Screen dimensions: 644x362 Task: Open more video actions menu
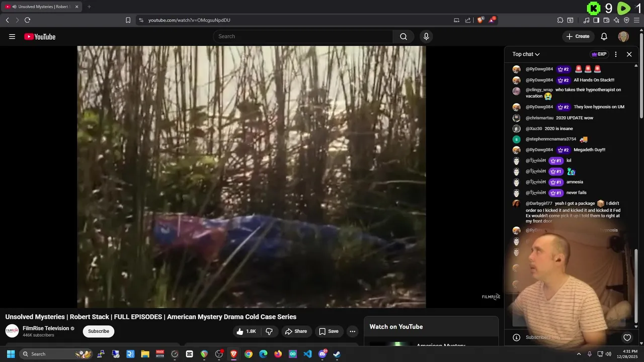pos(352,331)
